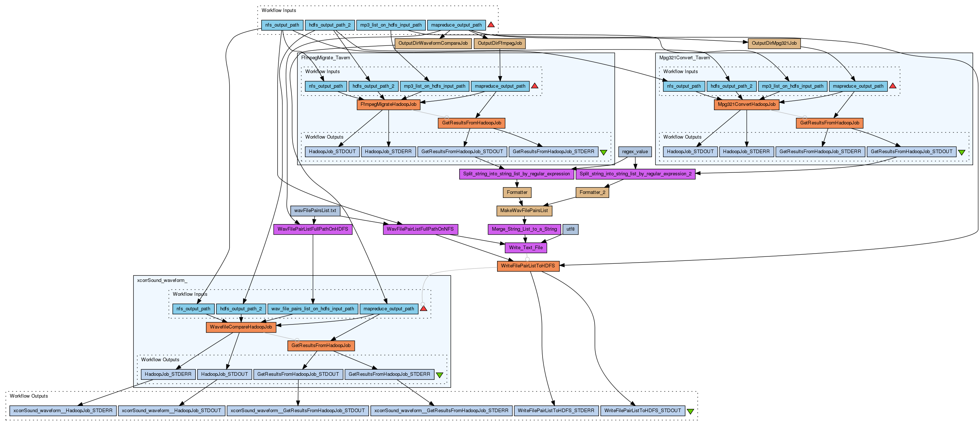Select WavFilePairListFullPathOnHDFS node

[x=312, y=229]
